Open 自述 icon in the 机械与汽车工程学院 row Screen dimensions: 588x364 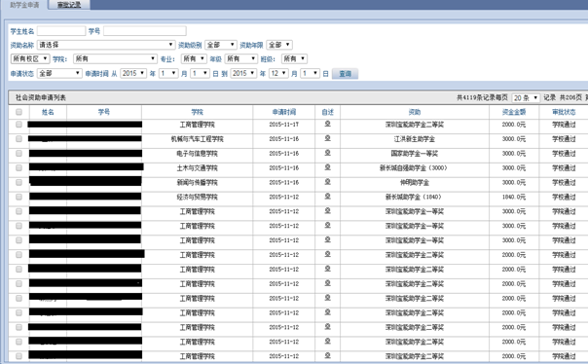pos(327,138)
